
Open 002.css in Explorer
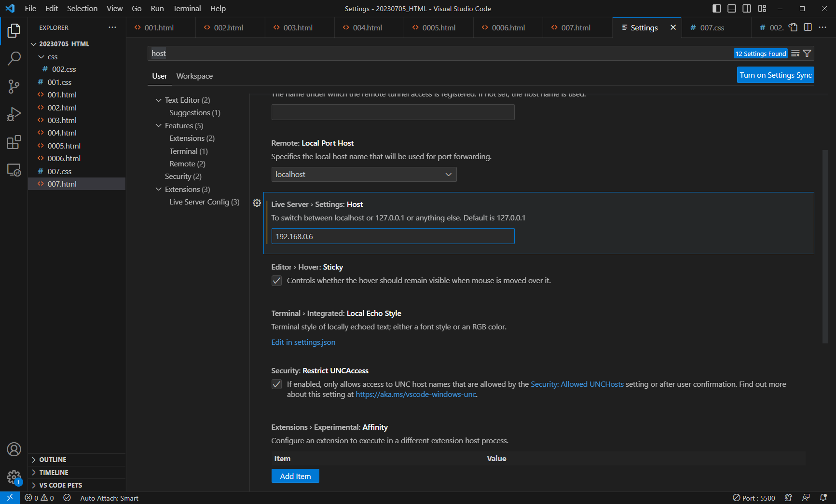point(77,69)
